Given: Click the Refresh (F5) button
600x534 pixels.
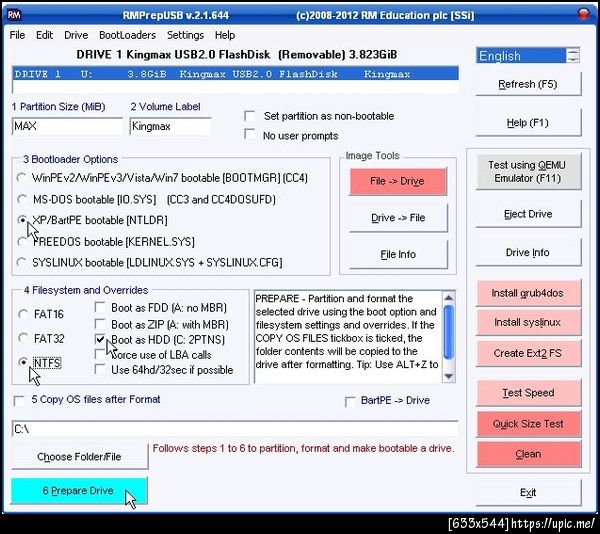Looking at the screenshot, I should (x=528, y=84).
